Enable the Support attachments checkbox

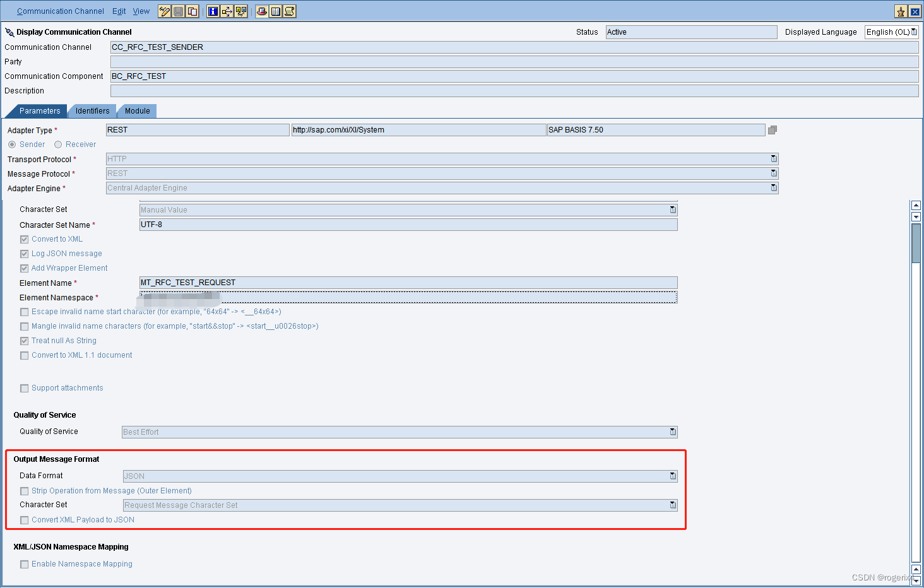tap(24, 388)
